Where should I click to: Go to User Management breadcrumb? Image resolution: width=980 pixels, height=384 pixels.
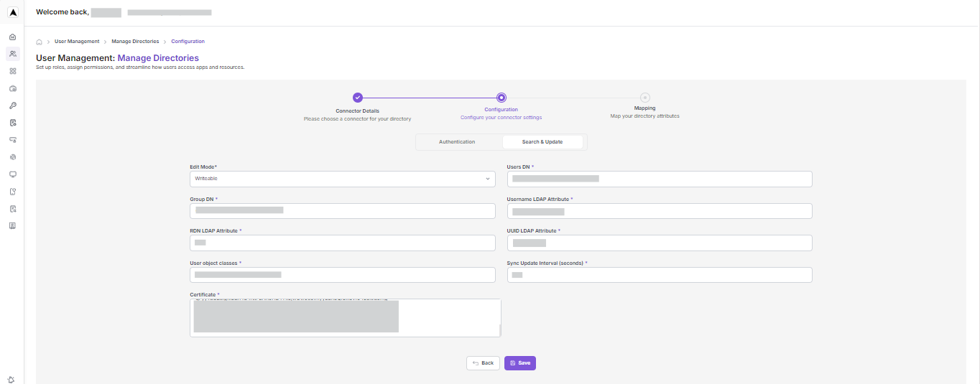77,42
